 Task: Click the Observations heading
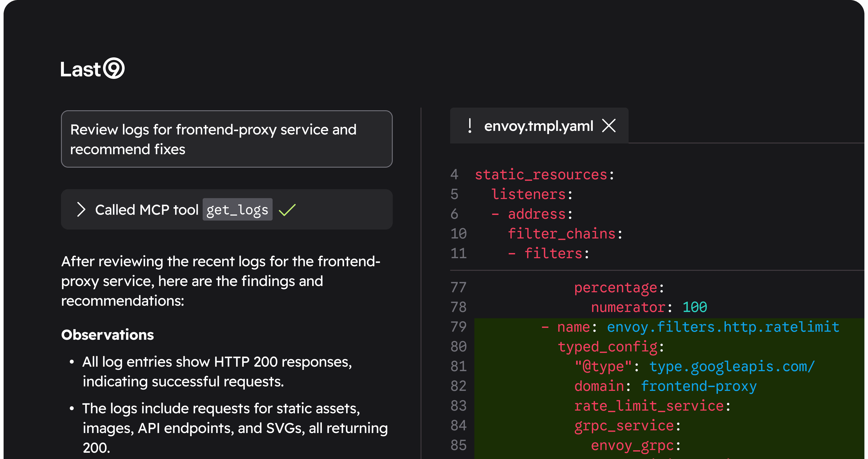click(x=107, y=335)
